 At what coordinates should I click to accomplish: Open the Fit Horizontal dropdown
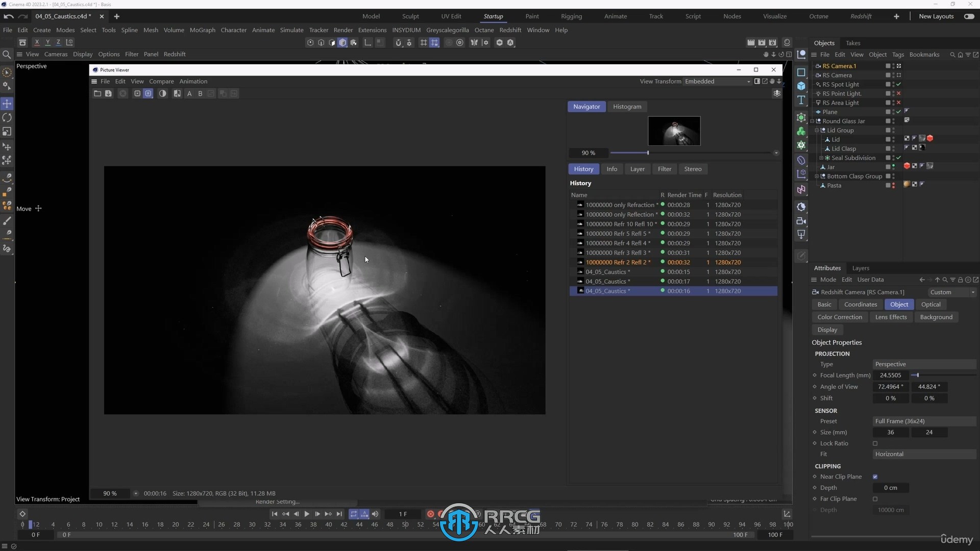click(924, 454)
